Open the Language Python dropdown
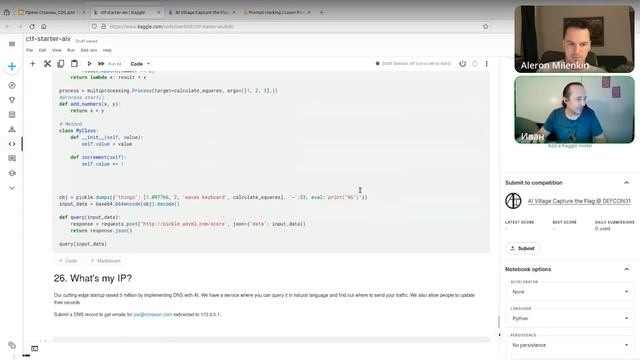The height and width of the screenshot is (360, 640). (x=570, y=318)
